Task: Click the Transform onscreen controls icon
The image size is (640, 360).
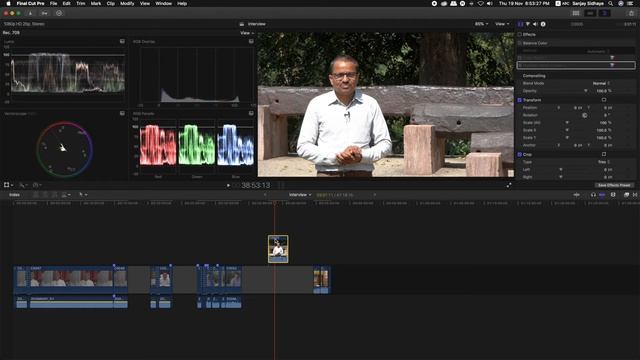Action: [604, 100]
